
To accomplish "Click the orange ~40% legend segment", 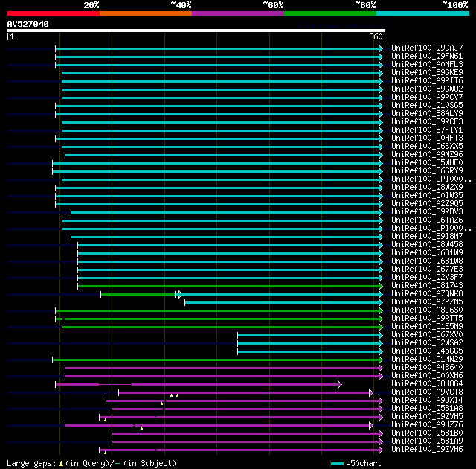I will [x=146, y=13].
